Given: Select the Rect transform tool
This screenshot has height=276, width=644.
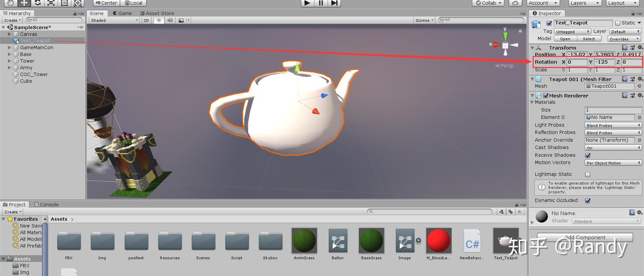Looking at the screenshot, I should (64, 3).
